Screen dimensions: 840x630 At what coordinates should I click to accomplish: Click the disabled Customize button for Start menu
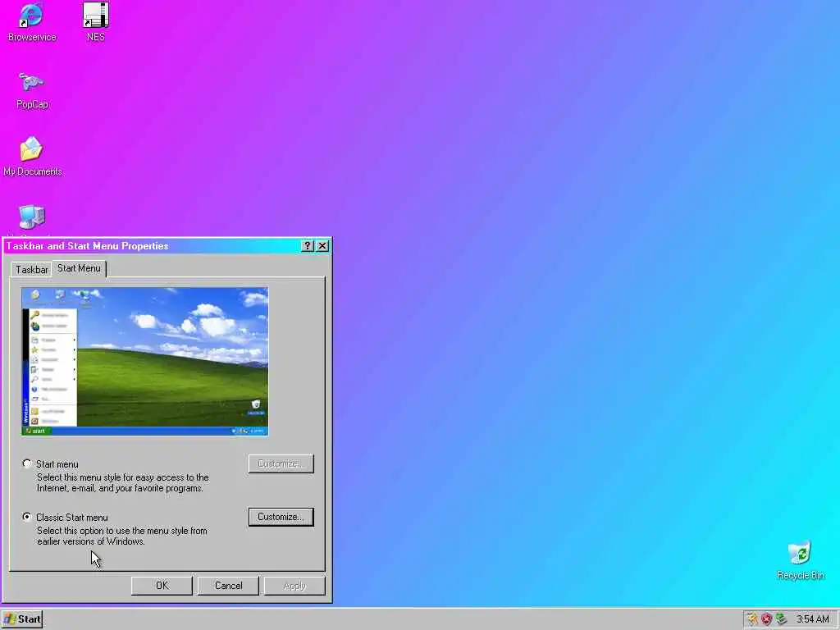pyautogui.click(x=281, y=464)
